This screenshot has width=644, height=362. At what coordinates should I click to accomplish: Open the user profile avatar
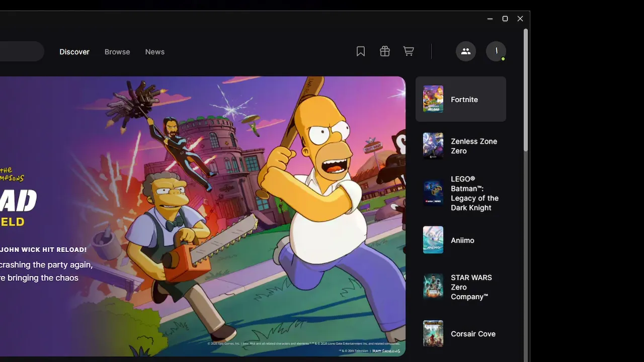point(496,51)
